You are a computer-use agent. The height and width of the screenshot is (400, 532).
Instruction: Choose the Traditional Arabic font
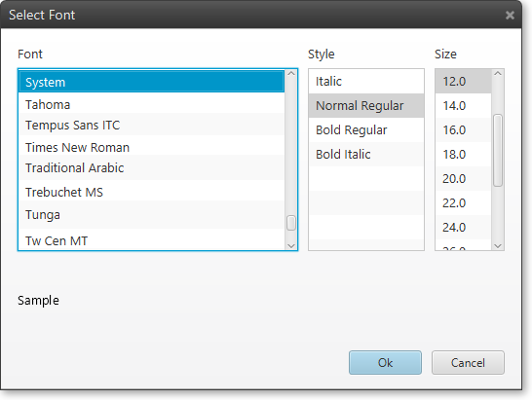152,167
